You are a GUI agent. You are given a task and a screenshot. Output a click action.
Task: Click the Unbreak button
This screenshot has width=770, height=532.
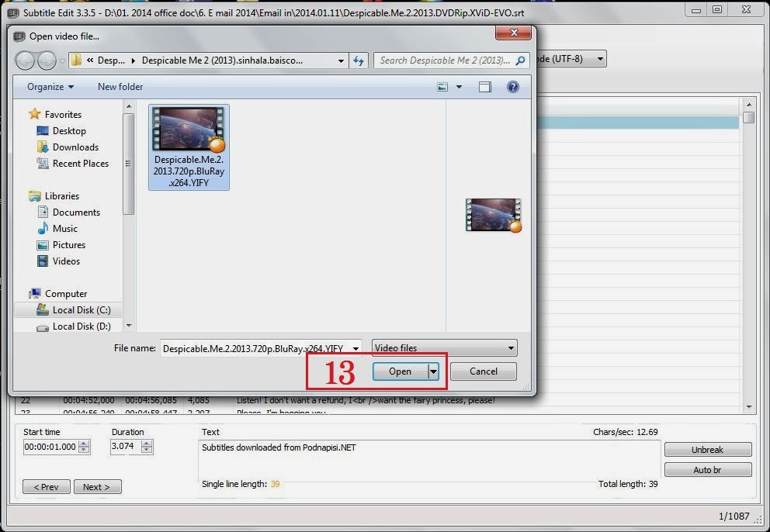click(708, 450)
